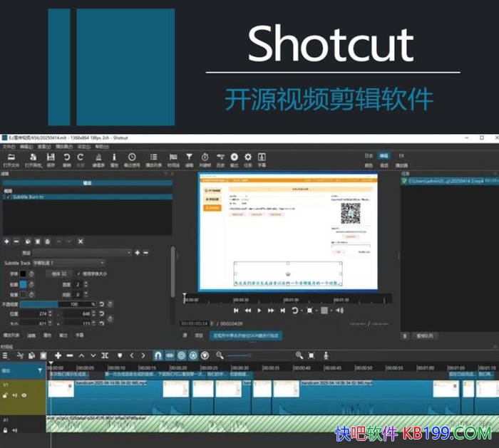Open the Help menu

102,147
